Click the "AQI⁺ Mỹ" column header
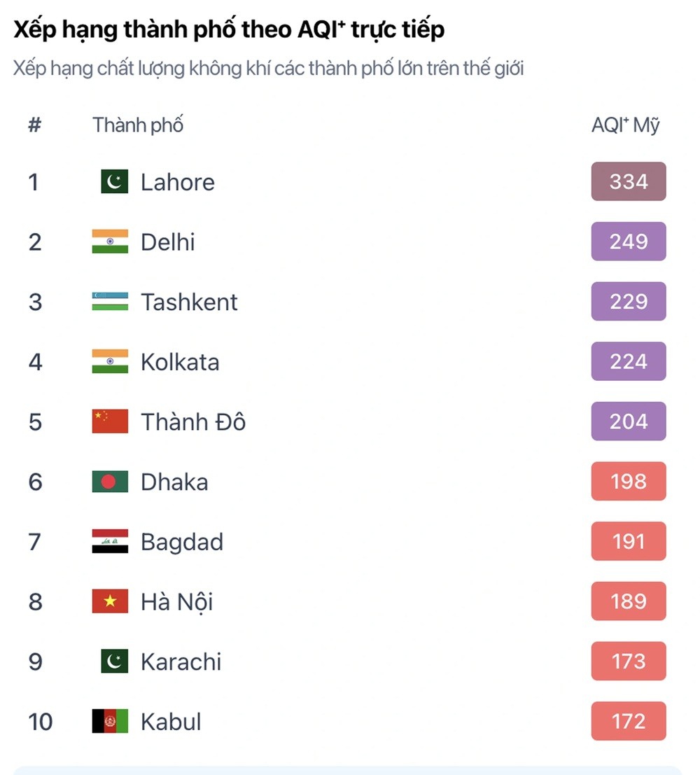Image resolution: width=700 pixels, height=775 pixels. point(625,125)
